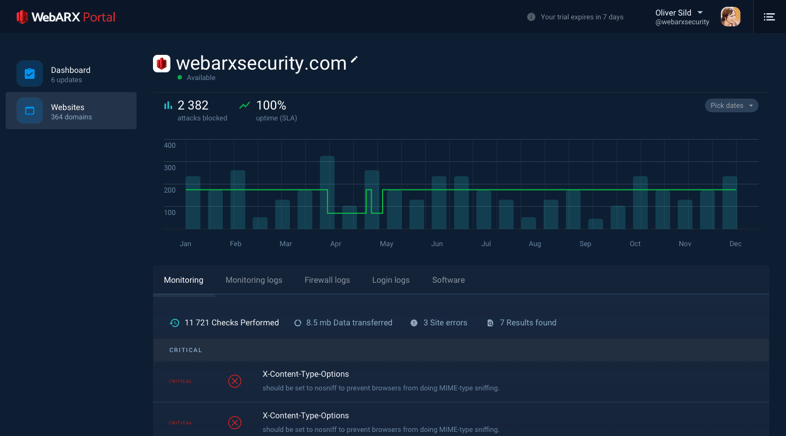786x436 pixels.
Task: Click the Results found document icon
Action: click(490, 323)
